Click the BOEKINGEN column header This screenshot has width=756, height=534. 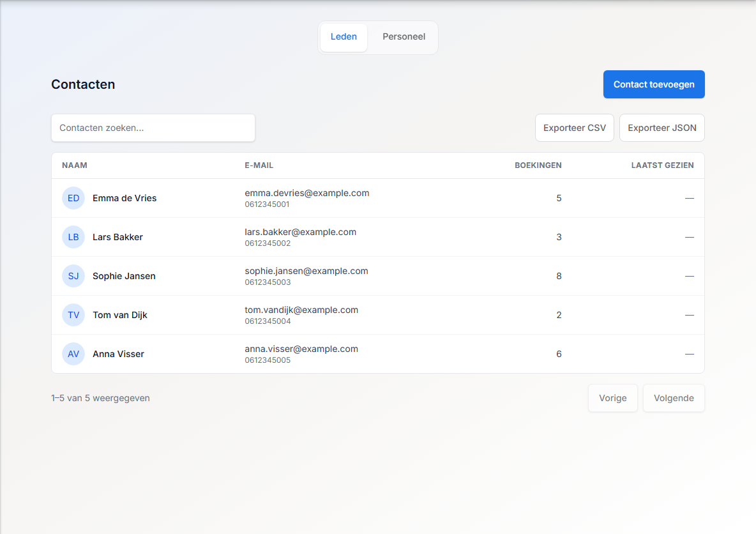point(538,165)
